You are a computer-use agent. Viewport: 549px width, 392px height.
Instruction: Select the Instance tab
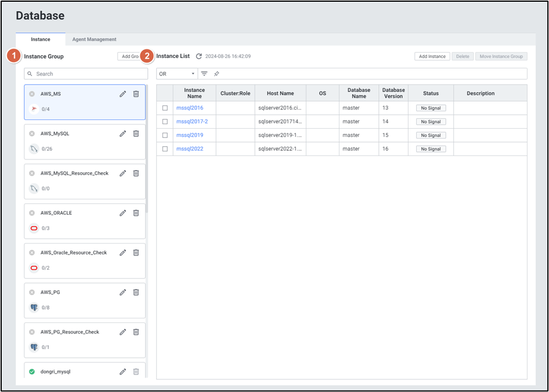(41, 39)
